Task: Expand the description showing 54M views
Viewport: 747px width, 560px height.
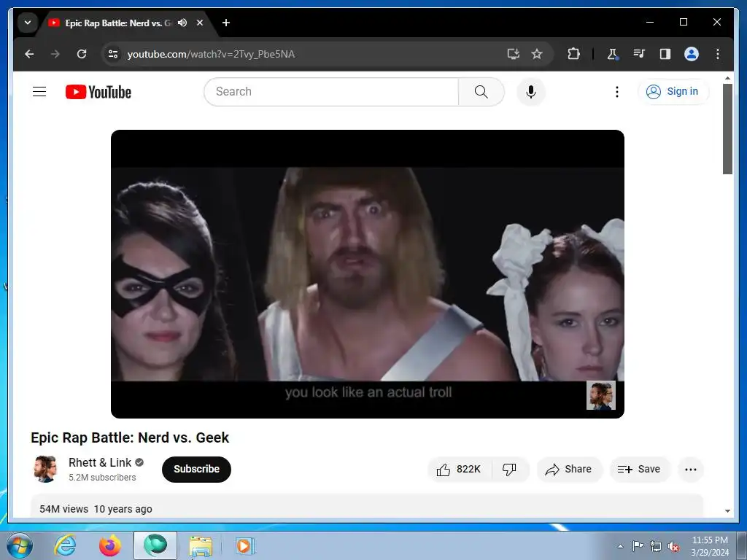Action: (367, 507)
